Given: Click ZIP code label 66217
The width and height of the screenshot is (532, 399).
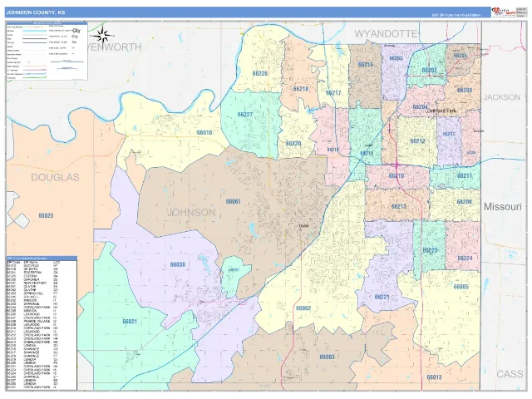Looking at the screenshot, I should (x=333, y=92).
